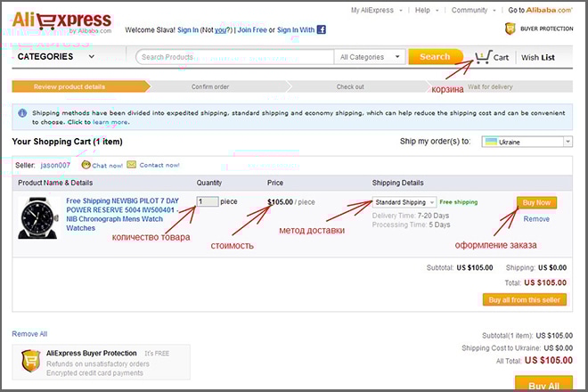Image resolution: width=588 pixels, height=392 pixels.
Task: Click the Buyer Protection shield icon
Action: tap(510, 29)
